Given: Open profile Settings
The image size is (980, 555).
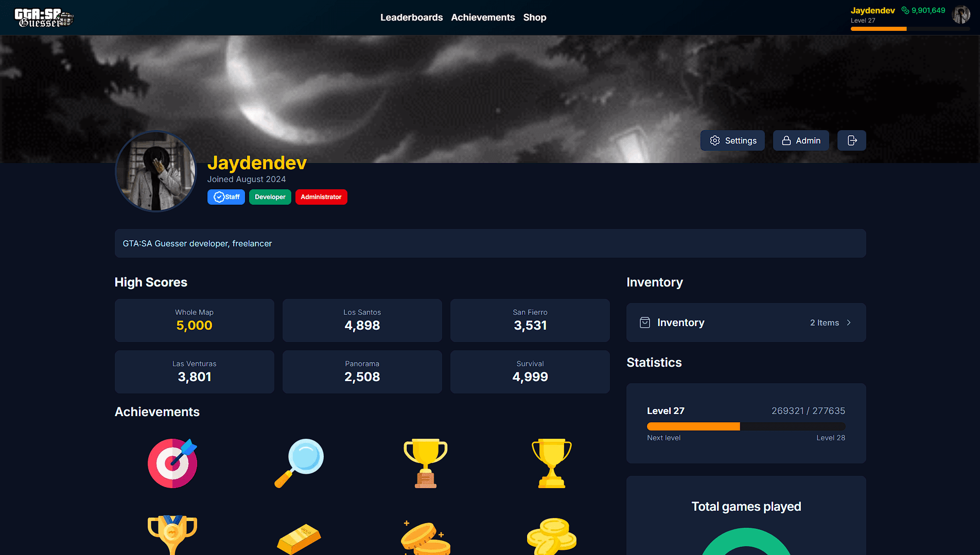Looking at the screenshot, I should tap(732, 140).
